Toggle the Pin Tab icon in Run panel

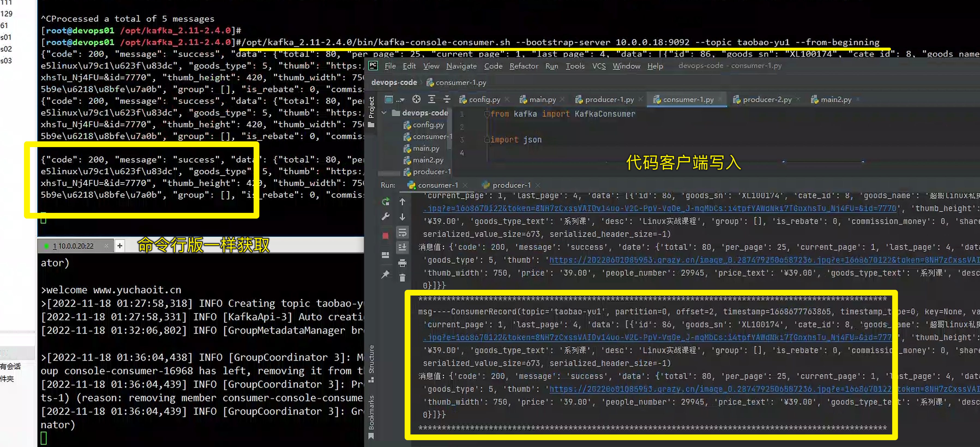pos(385,274)
